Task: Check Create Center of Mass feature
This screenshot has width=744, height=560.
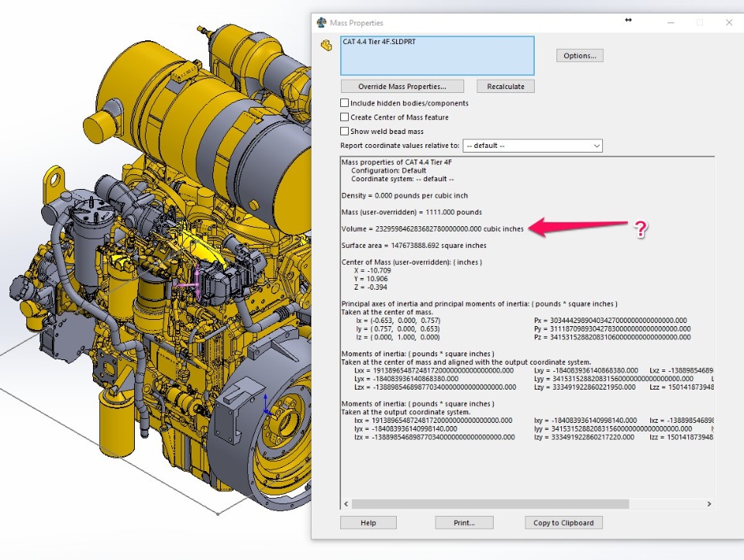Action: coord(344,117)
